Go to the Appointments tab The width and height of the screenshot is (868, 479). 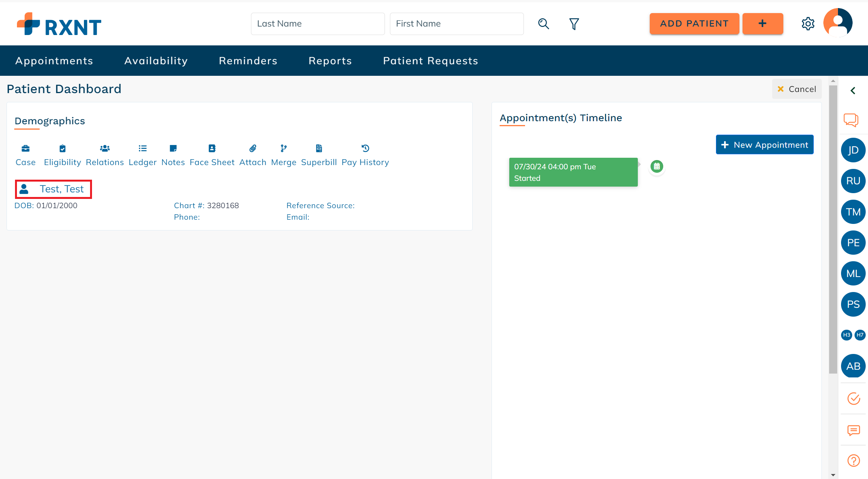coord(54,61)
